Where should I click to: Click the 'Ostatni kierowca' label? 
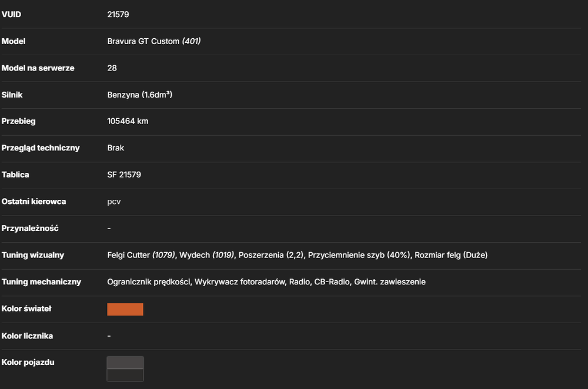pos(34,202)
